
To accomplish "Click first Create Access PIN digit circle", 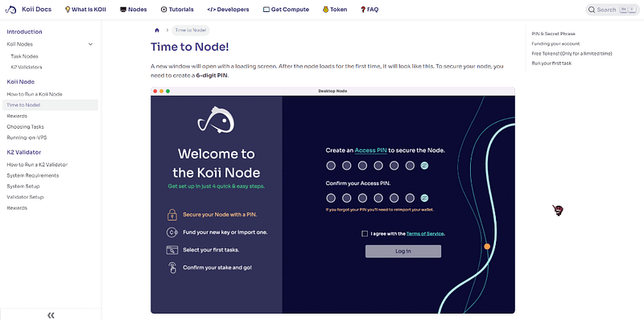I will pyautogui.click(x=331, y=166).
